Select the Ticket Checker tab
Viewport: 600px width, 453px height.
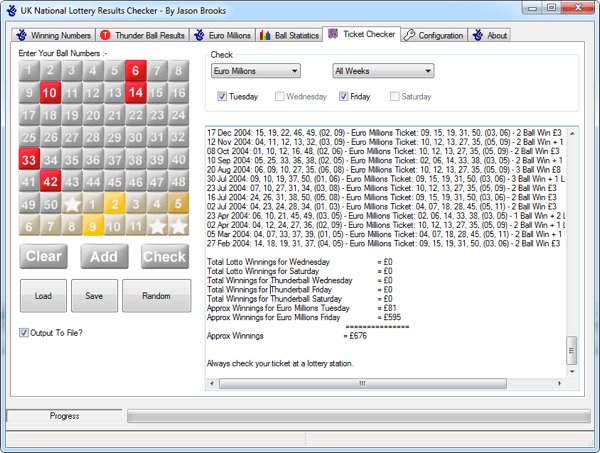point(362,34)
